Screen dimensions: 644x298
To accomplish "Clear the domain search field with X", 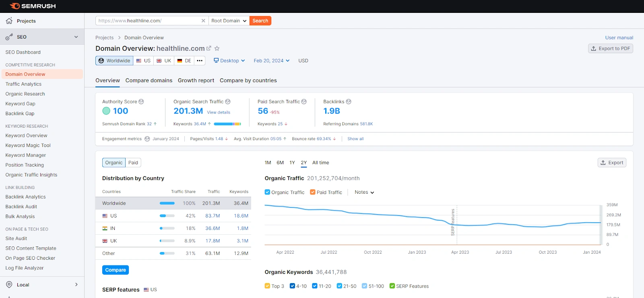I will (x=203, y=21).
